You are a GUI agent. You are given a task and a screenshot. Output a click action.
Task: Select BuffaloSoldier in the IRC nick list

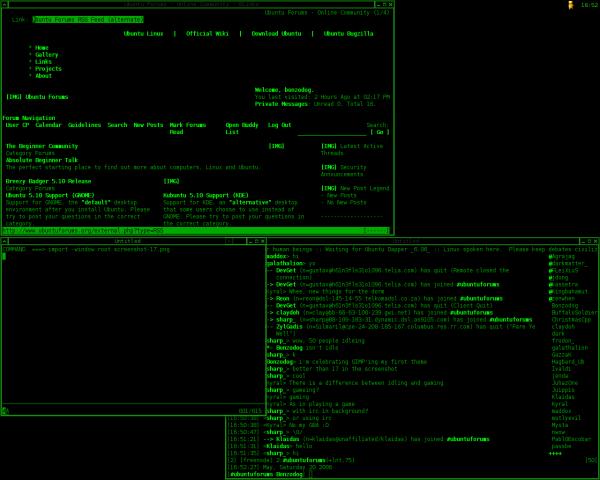(x=574, y=313)
